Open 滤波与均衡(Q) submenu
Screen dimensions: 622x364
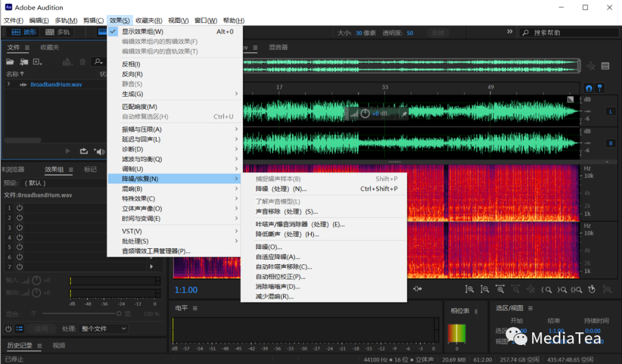175,159
